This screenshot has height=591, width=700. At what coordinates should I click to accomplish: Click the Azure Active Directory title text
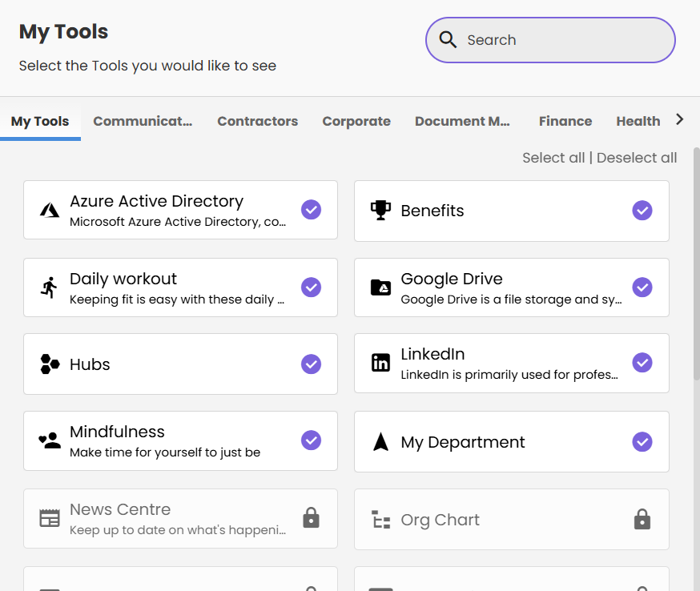pos(157,201)
